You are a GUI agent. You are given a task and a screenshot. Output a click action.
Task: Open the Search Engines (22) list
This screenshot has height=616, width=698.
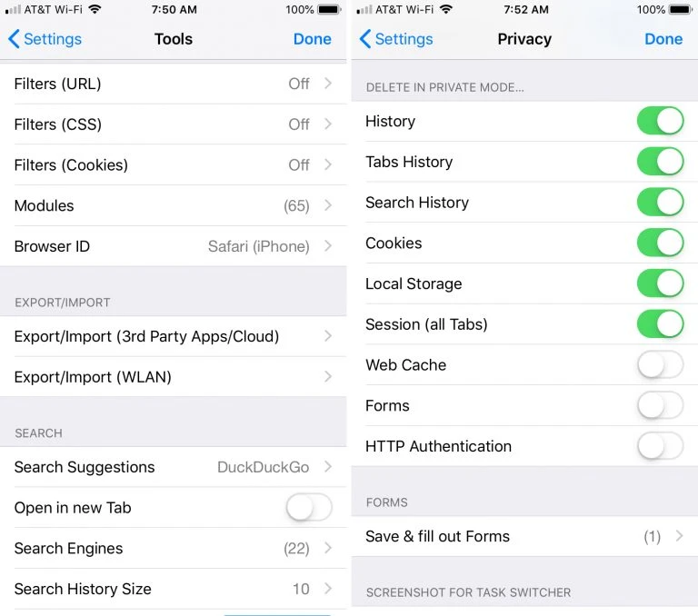pos(174,549)
